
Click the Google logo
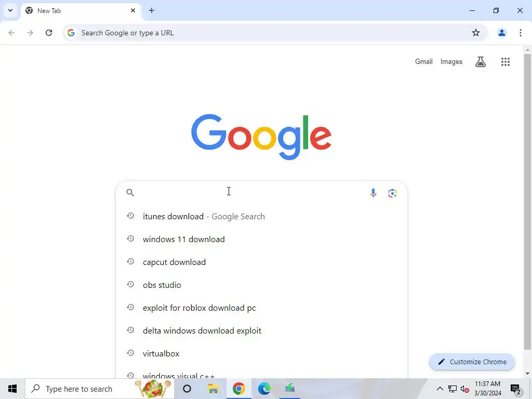click(261, 137)
